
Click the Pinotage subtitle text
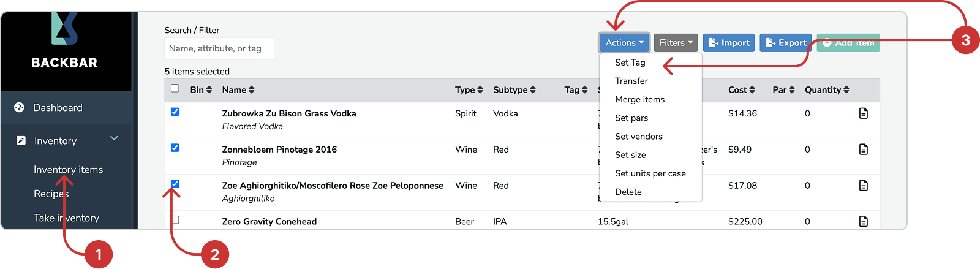pyautogui.click(x=239, y=162)
